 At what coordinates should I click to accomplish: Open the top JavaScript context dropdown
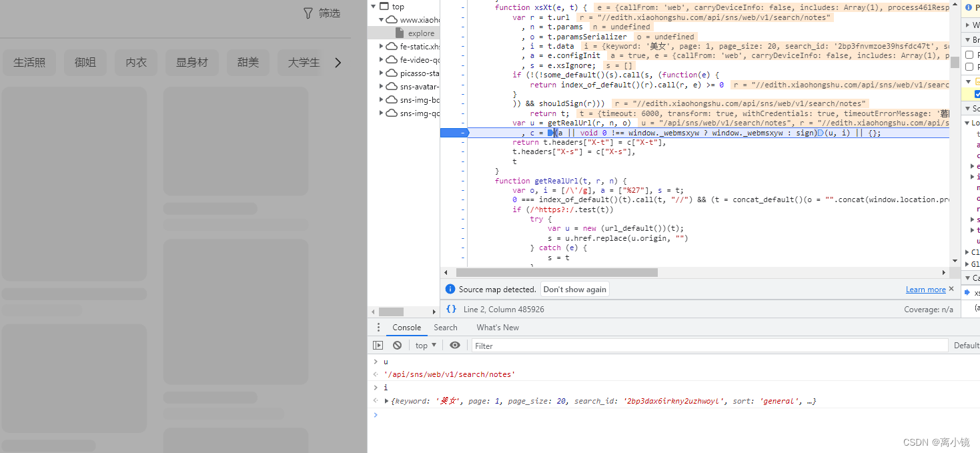(426, 346)
